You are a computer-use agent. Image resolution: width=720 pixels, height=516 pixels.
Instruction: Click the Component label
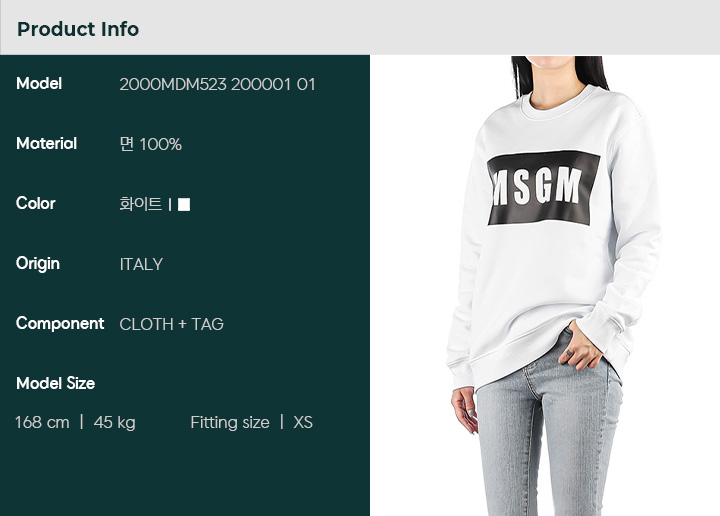(60, 324)
